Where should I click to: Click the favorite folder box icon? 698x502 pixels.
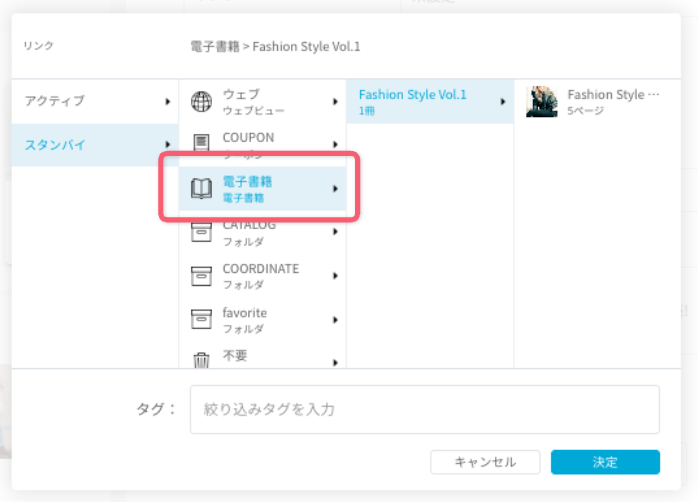click(x=201, y=319)
